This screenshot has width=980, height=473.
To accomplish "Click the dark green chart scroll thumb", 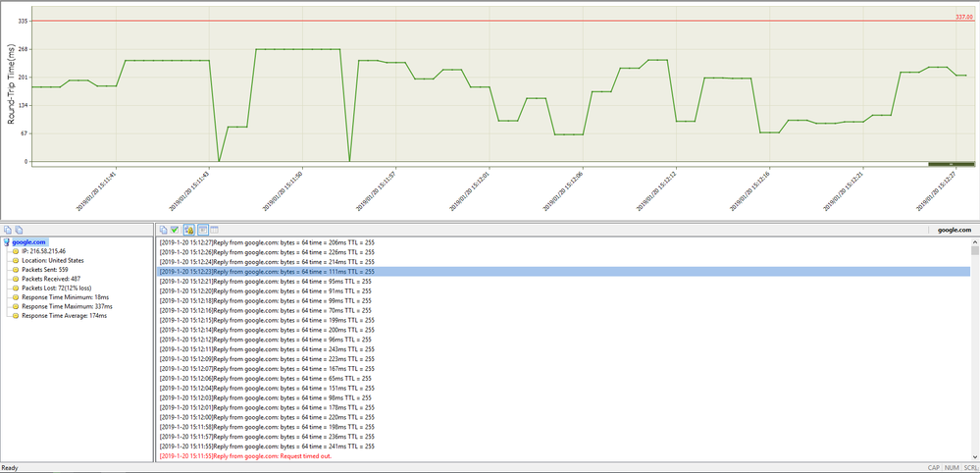I will click(x=951, y=164).
